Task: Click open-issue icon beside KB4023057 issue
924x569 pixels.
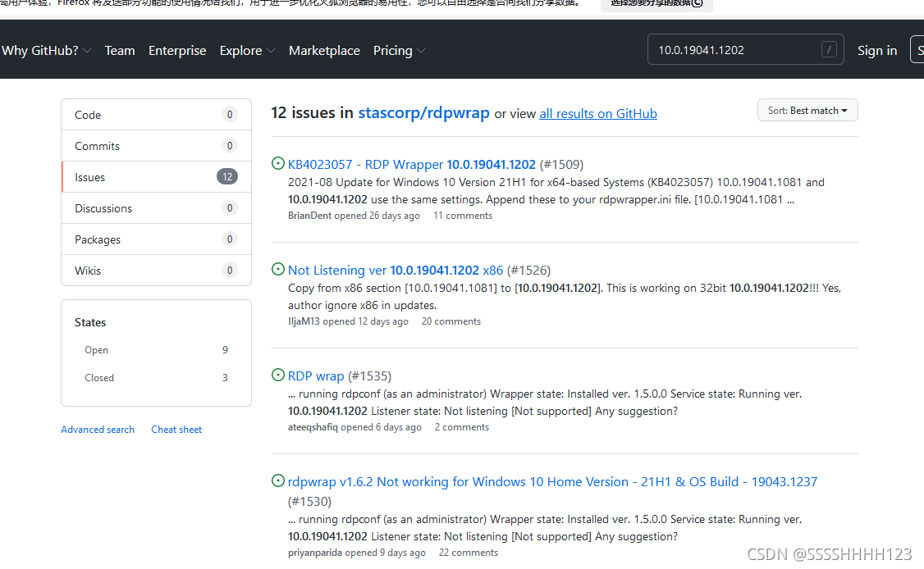Action: tap(278, 164)
